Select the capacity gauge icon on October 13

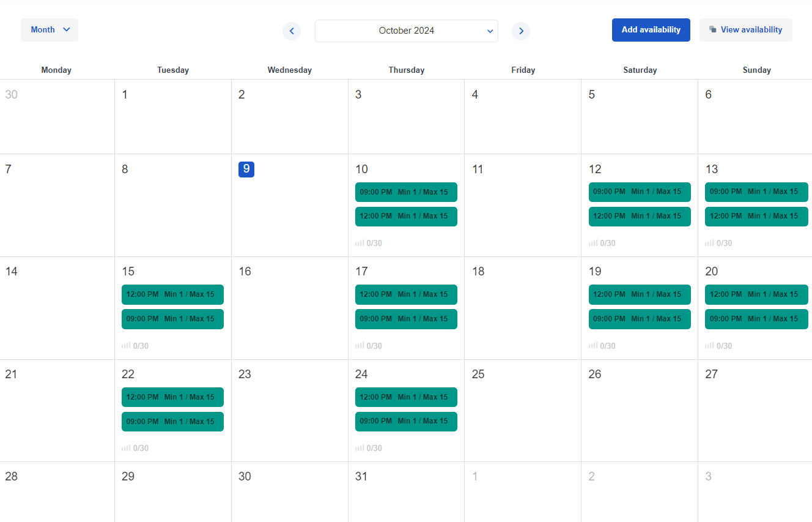(x=709, y=243)
